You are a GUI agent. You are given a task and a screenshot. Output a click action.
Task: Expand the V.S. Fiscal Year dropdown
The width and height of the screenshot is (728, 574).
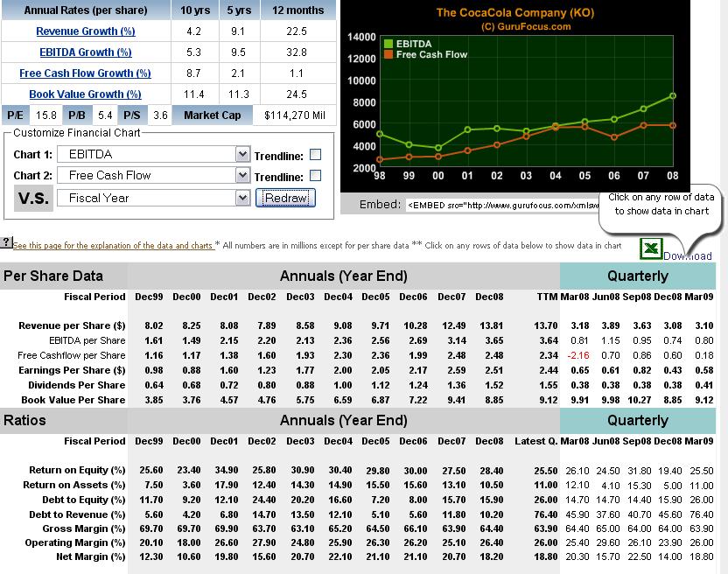[x=242, y=199]
